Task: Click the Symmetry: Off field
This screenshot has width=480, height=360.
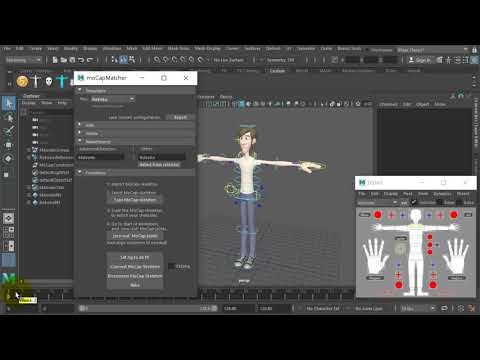Action: tap(281, 60)
